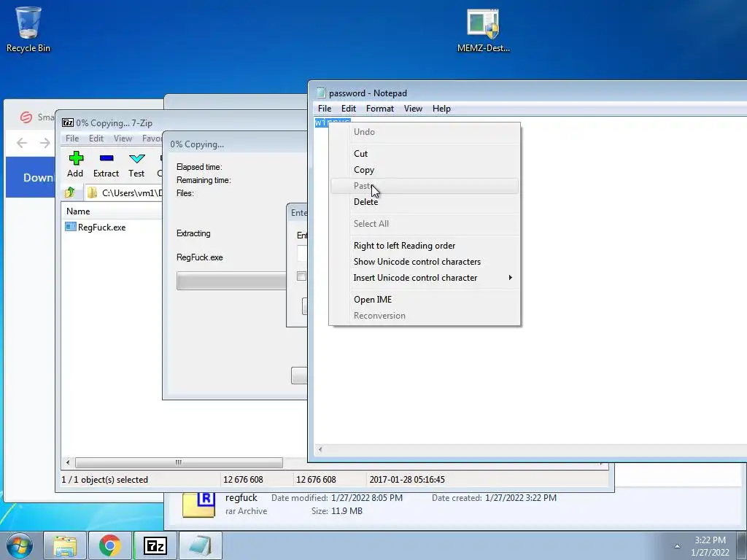Switch to Notepad on the taskbar
This screenshot has width=747, height=560.
201,545
